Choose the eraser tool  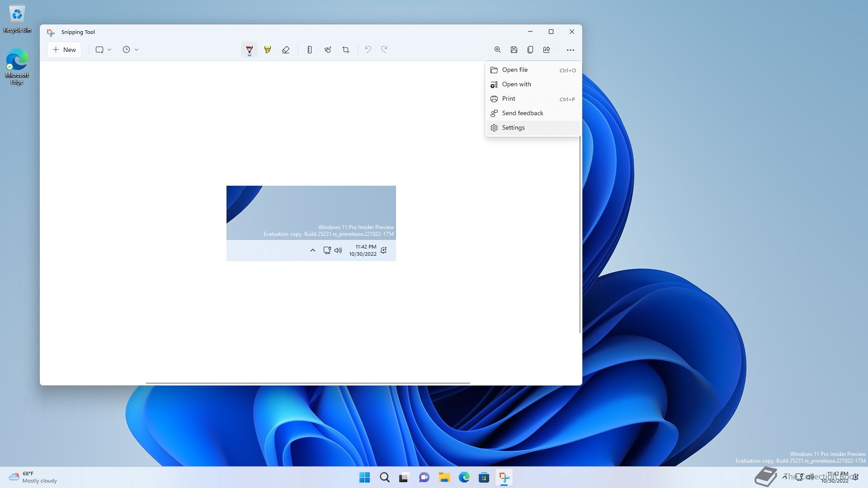[x=286, y=50]
